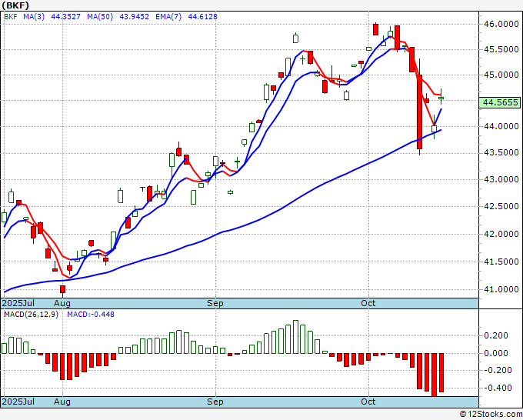Click the EMA(7) value 44.6128
The height and width of the screenshot is (420, 523).
point(203,16)
